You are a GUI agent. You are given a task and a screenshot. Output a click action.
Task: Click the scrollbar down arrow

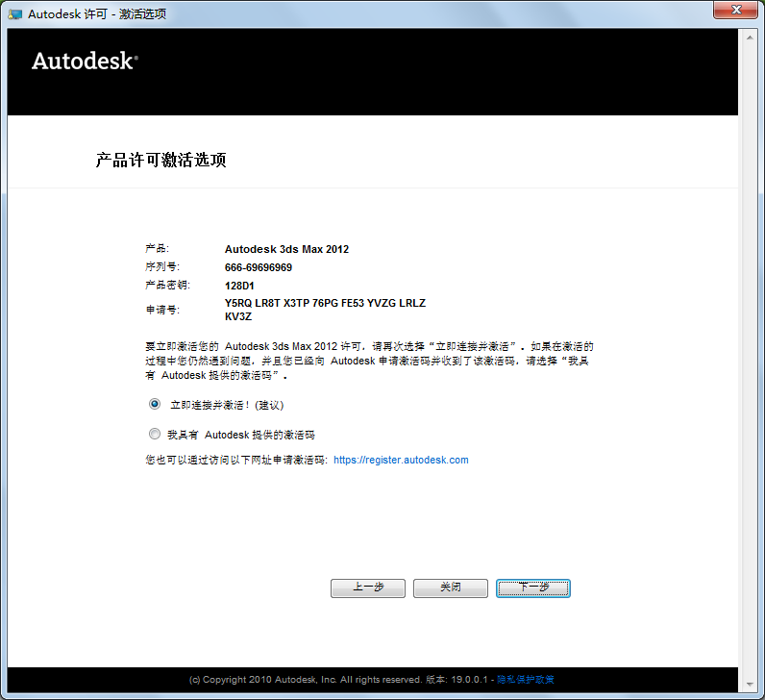point(750,685)
